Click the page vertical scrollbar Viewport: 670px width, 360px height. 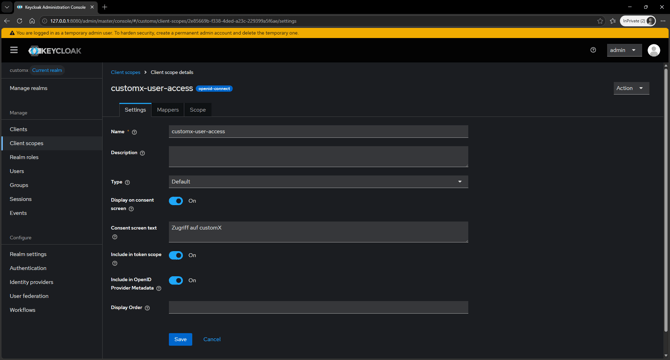pos(665,199)
